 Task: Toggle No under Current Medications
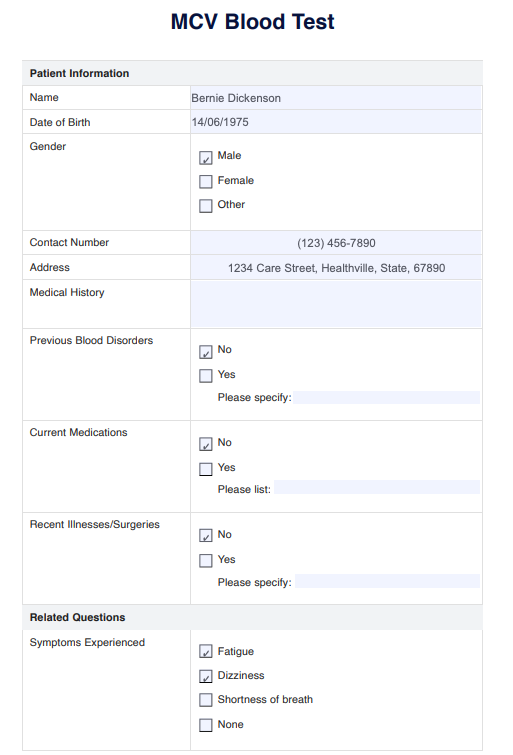pyautogui.click(x=206, y=444)
